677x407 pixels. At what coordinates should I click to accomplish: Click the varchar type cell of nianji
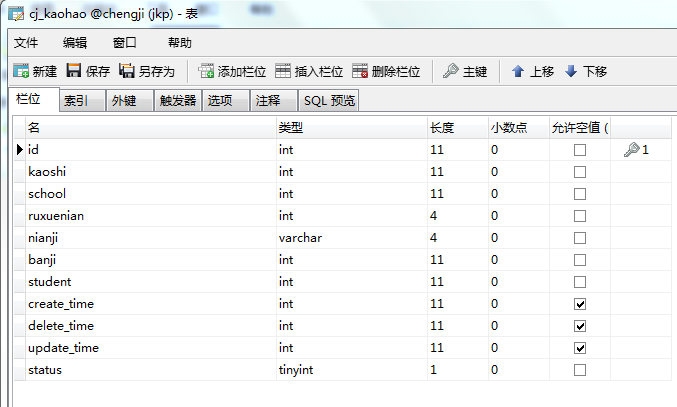[352, 238]
